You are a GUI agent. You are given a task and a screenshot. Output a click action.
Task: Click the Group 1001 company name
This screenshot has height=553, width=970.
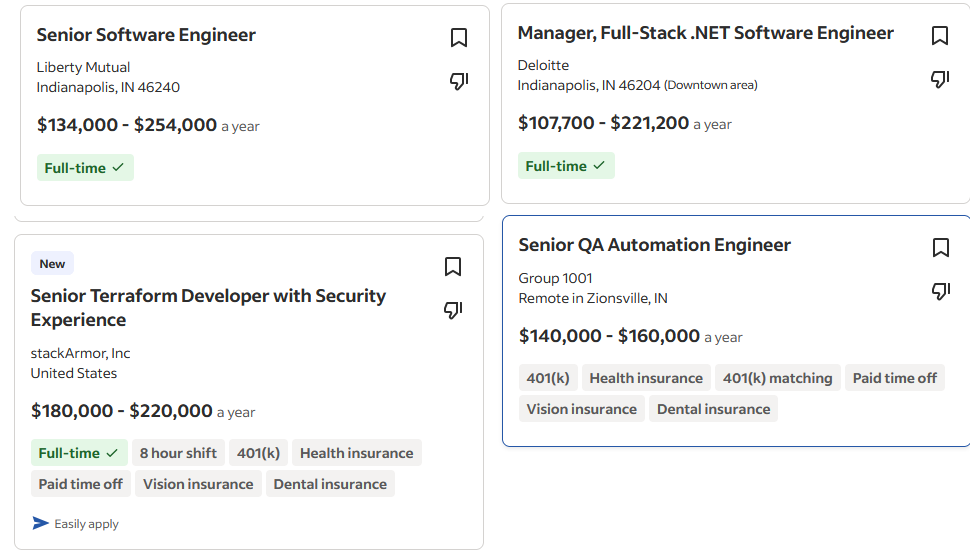pos(555,278)
